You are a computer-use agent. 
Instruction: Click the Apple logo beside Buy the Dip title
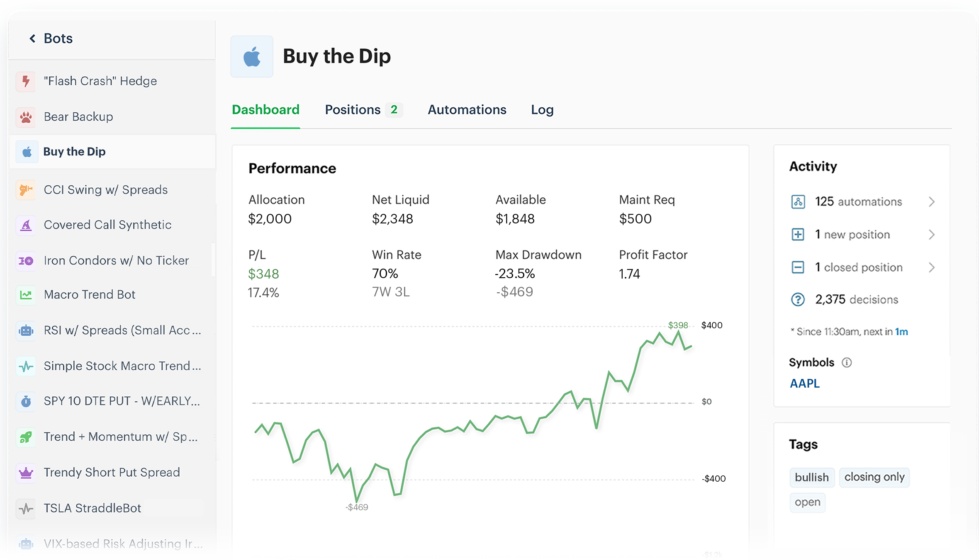(x=252, y=56)
